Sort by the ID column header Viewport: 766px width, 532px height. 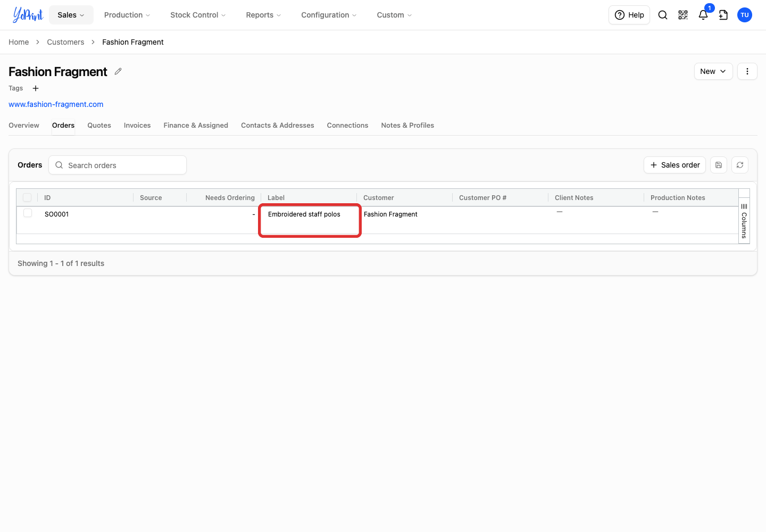[47, 198]
